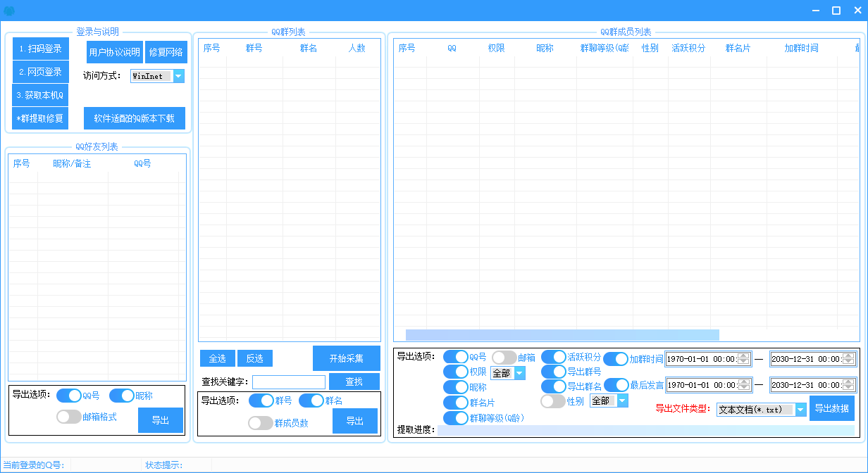Open the 访问方式 WinInet dropdown
Image resolution: width=868 pixels, height=473 pixels.
tap(178, 76)
